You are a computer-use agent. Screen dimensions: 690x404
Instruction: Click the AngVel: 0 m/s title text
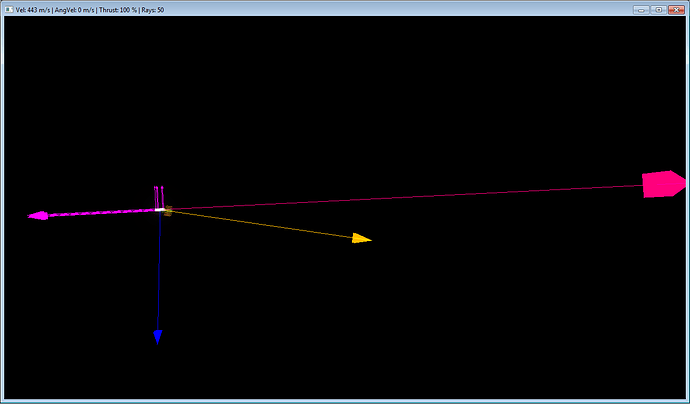[77, 9]
